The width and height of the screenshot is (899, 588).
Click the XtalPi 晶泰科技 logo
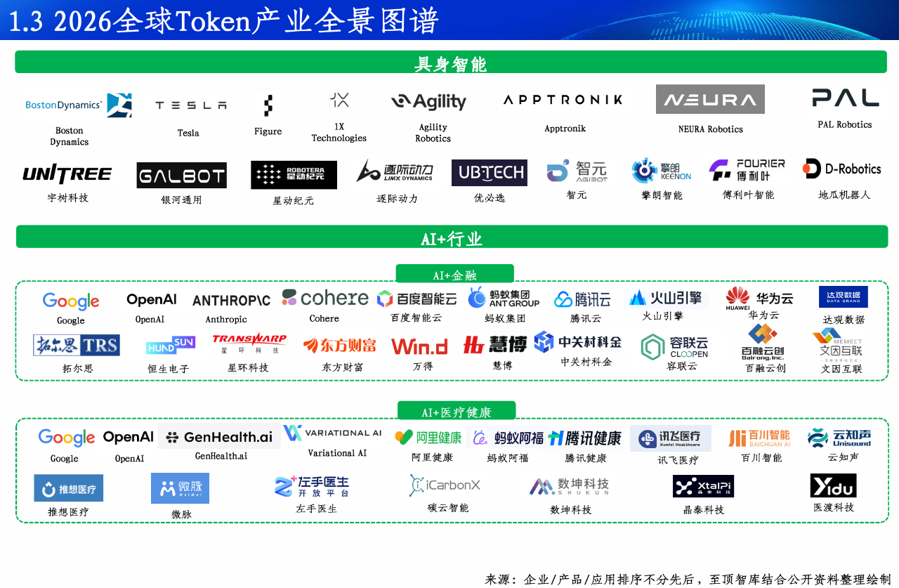pyautogui.click(x=703, y=486)
